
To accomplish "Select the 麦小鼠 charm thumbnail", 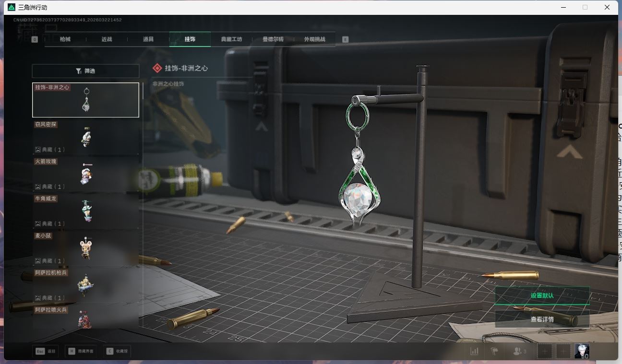I will [x=85, y=248].
